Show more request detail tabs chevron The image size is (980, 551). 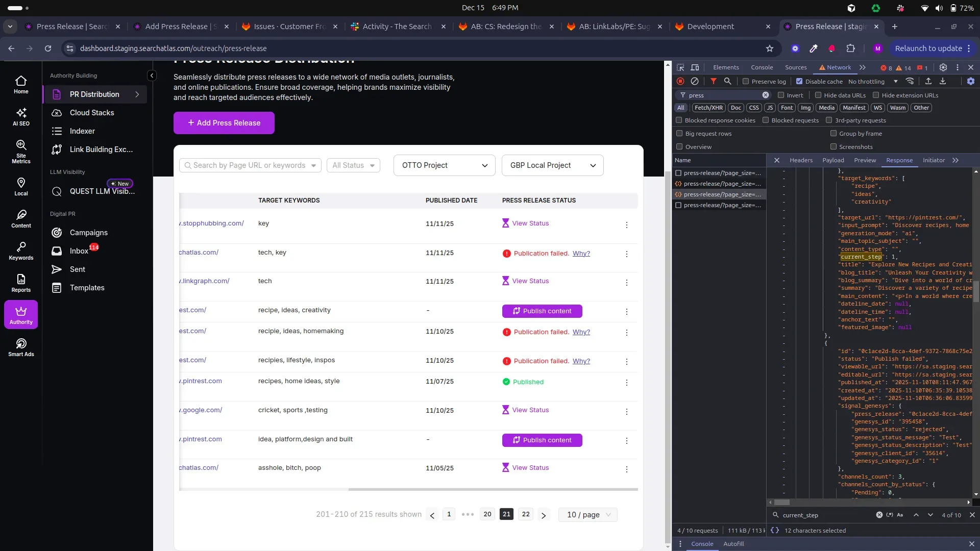point(955,160)
